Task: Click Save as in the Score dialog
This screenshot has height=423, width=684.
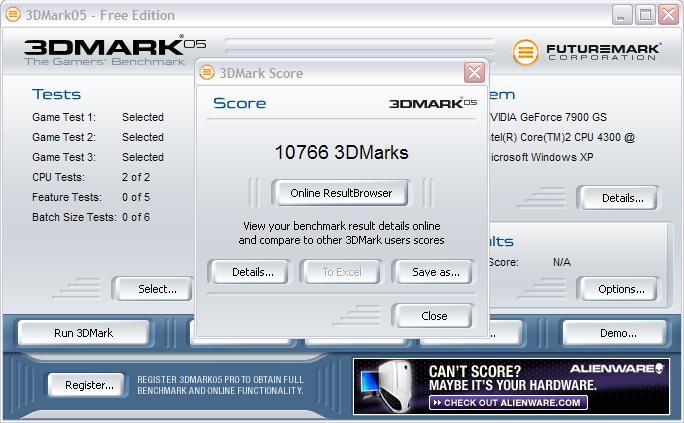Action: pos(435,272)
